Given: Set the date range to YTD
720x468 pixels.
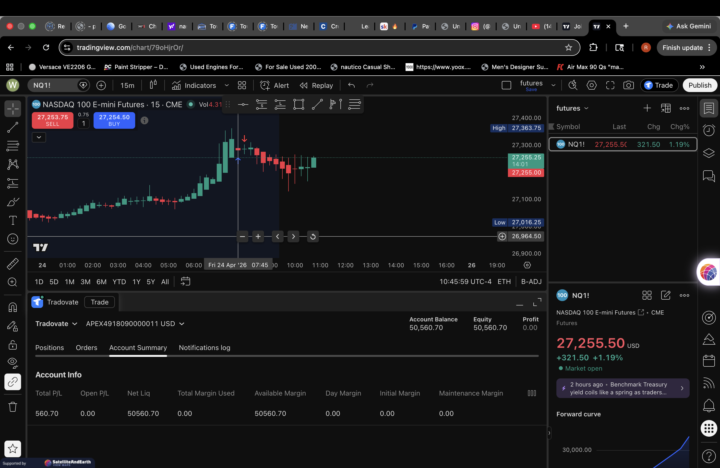Looking at the screenshot, I should (119, 282).
